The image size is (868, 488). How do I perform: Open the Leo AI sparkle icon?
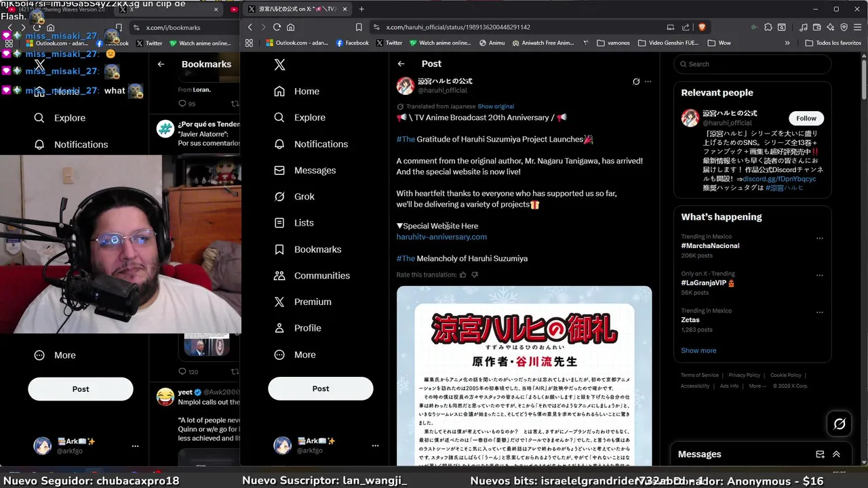pos(831,27)
